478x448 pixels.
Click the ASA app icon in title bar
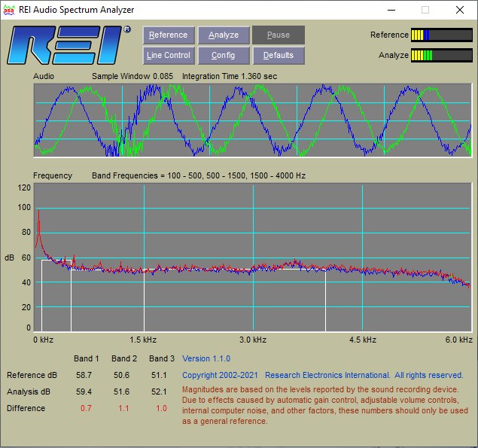click(x=9, y=10)
